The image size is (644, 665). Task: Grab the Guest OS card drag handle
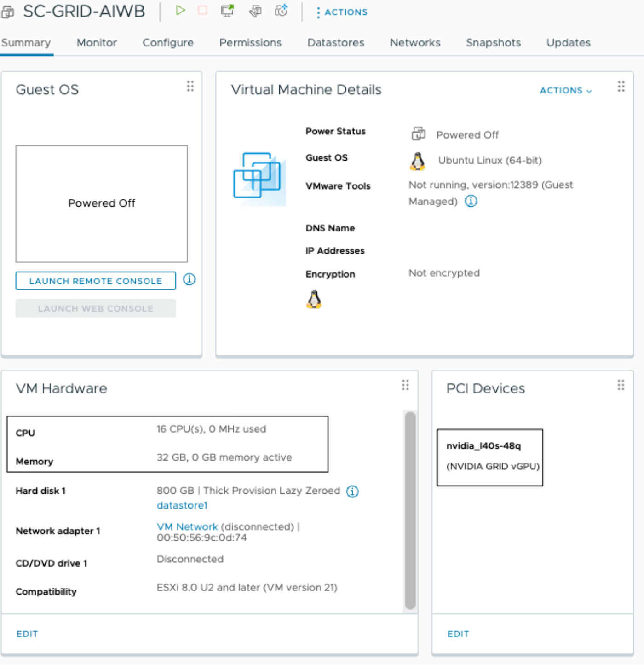190,87
